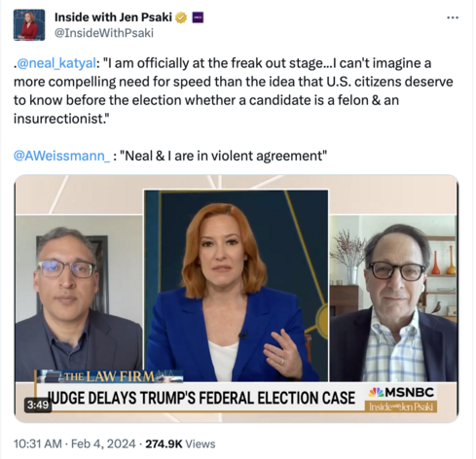Click the left guest panel with gray-haired man

click(79, 298)
